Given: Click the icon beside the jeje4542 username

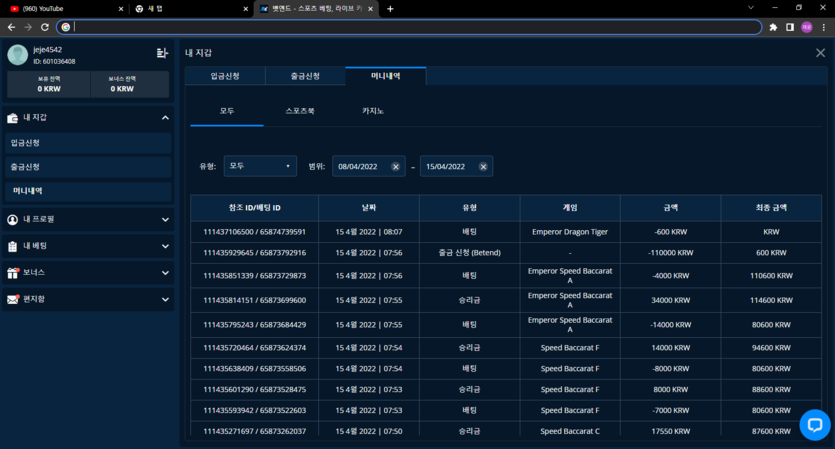Looking at the screenshot, I should 162,53.
